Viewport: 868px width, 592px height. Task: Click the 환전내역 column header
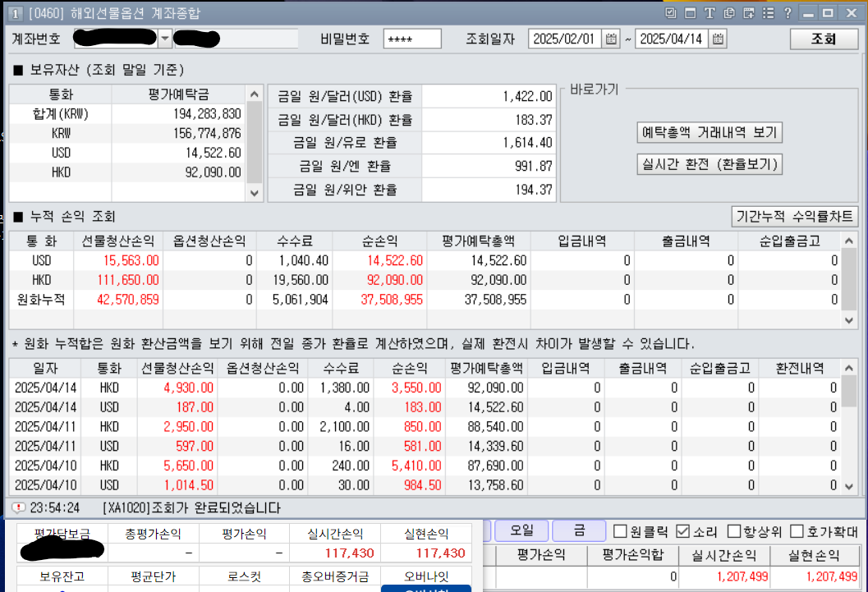[x=800, y=368]
